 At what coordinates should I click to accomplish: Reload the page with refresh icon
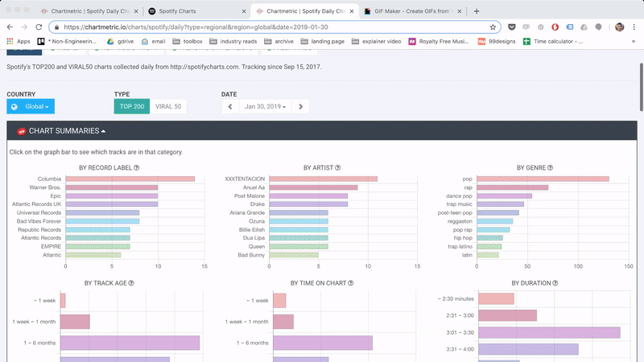click(x=39, y=27)
